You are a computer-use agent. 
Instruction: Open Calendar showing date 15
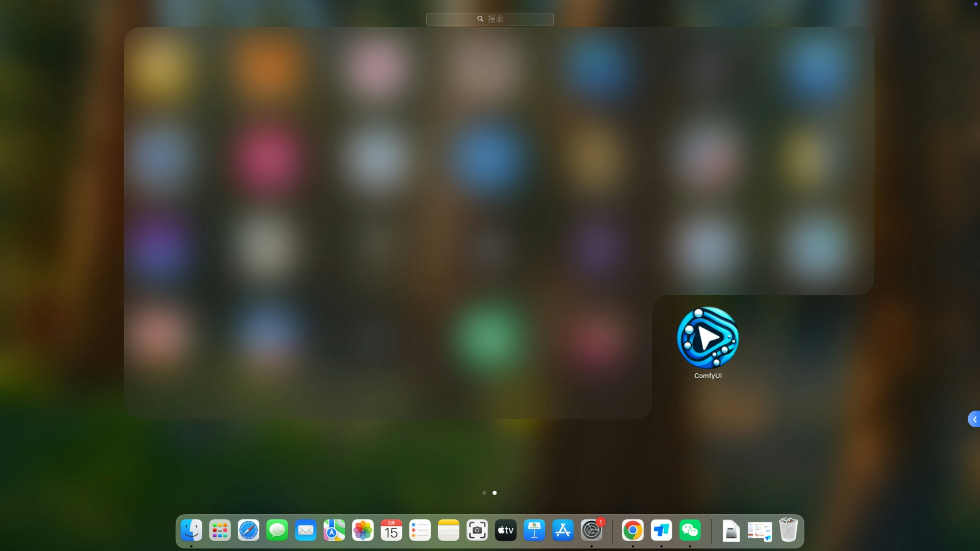391,530
